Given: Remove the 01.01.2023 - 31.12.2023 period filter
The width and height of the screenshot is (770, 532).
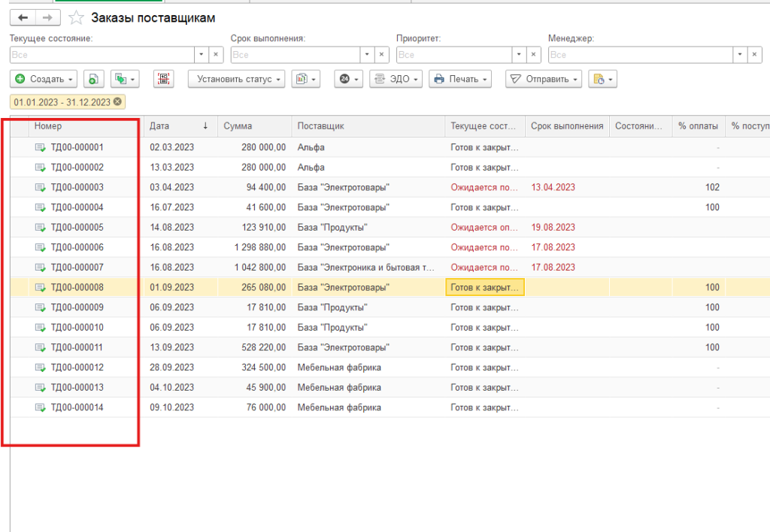Looking at the screenshot, I should (x=118, y=102).
